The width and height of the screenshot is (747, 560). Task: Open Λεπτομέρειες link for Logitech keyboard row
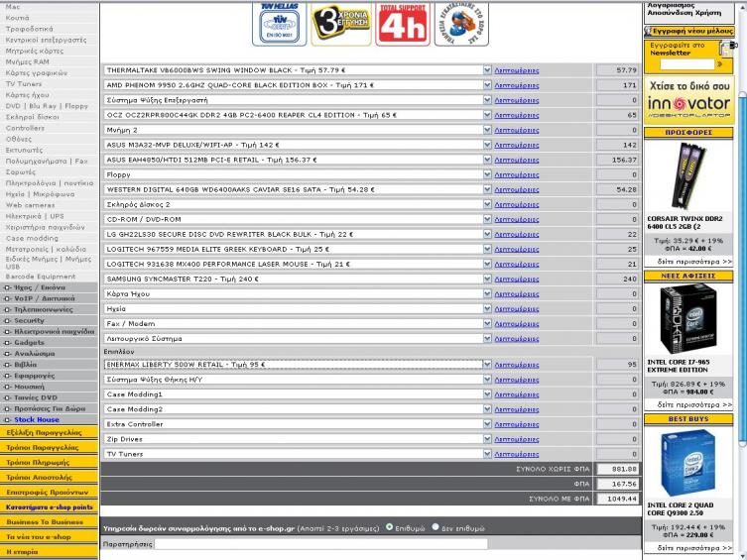(x=517, y=250)
